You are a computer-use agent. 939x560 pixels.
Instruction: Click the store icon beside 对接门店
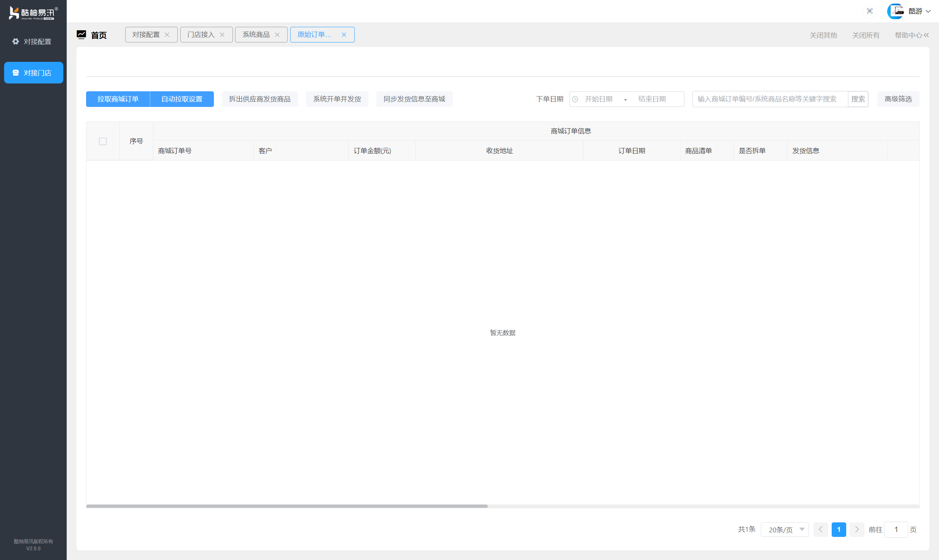pos(16,73)
